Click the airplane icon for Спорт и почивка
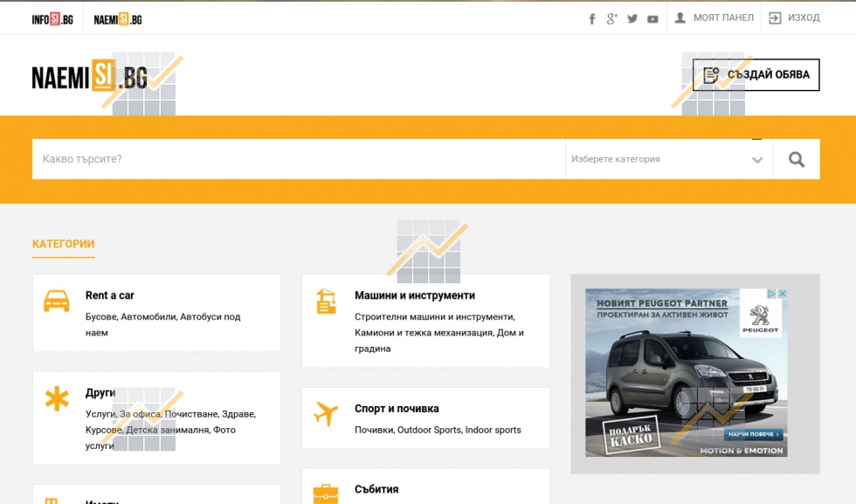 click(326, 414)
